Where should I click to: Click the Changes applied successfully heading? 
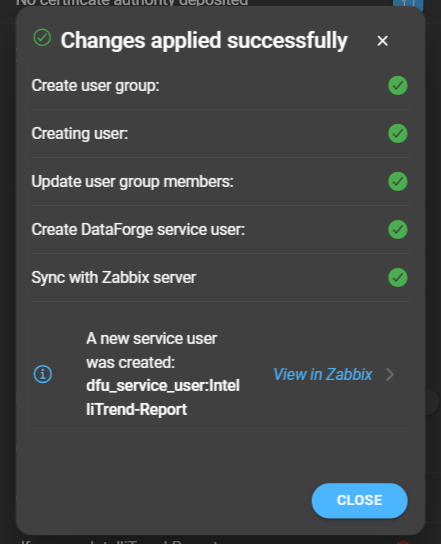click(x=204, y=41)
